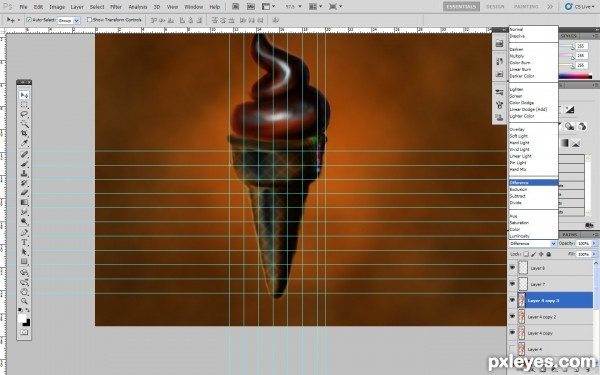Open the blend mode dropdown showing Difference
The image size is (600, 375).
tap(532, 243)
